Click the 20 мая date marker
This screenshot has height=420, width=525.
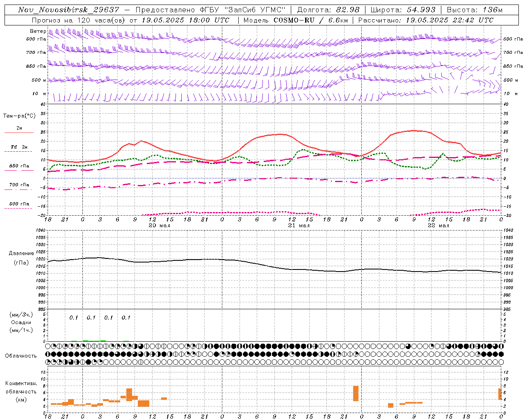point(159,226)
